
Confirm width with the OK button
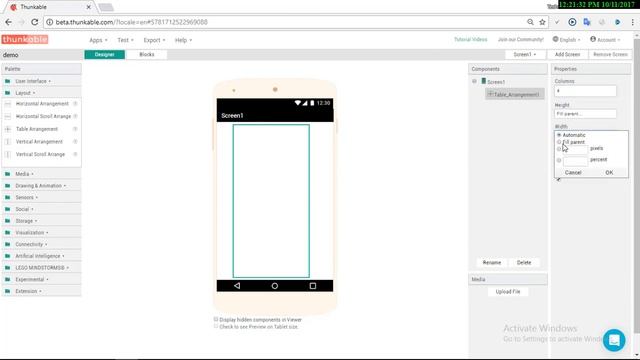pos(609,173)
